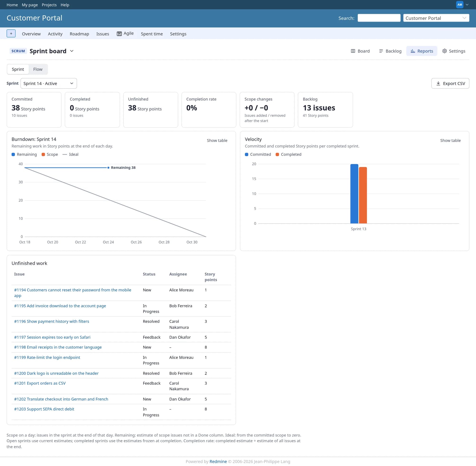The height and width of the screenshot is (466, 476).
Task: Switch to the Flow report tab
Action: [x=38, y=69]
